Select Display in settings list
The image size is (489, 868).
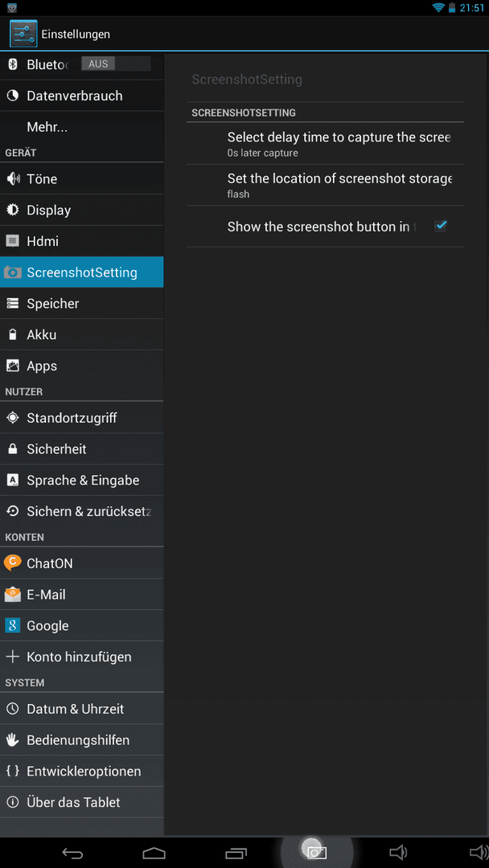click(x=82, y=210)
